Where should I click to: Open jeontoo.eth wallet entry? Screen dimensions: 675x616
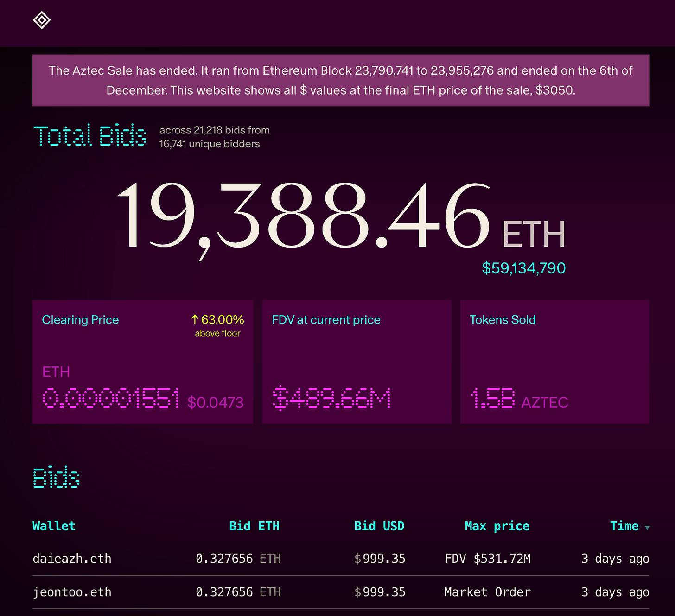(x=72, y=592)
